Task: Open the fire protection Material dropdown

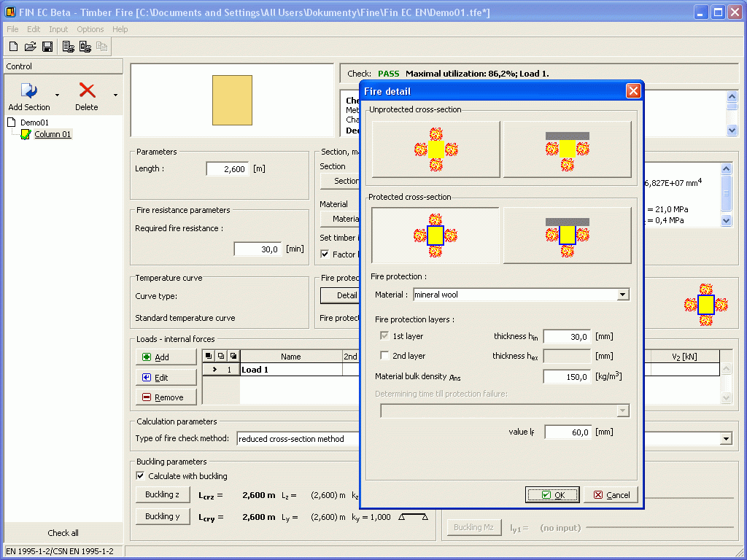Action: click(622, 295)
